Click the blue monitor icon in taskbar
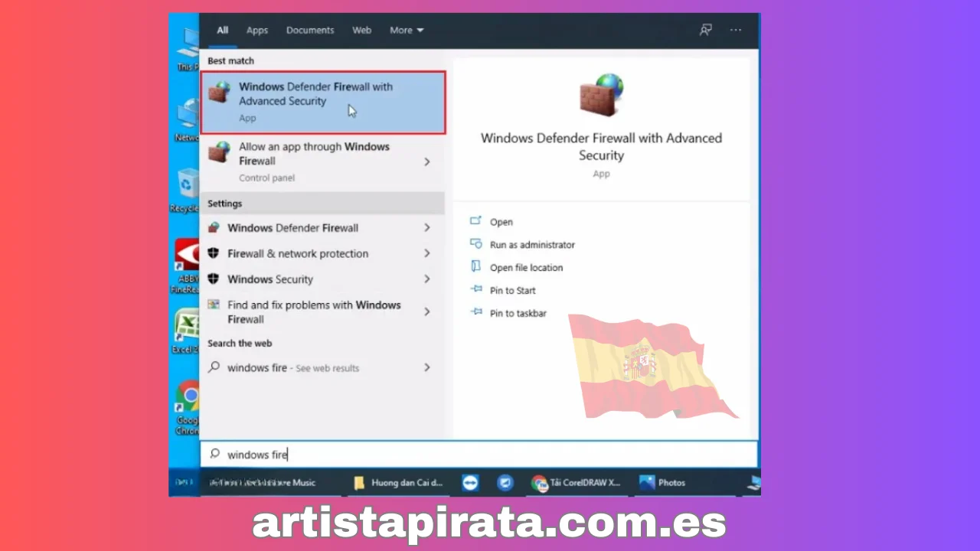This screenshot has width=980, height=551. 505,483
